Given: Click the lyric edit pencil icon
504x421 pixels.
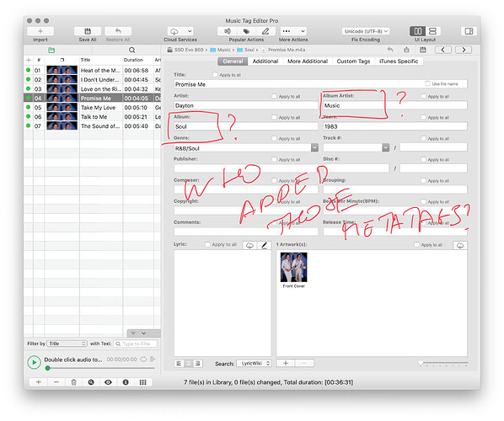Looking at the screenshot, I should [264, 245].
